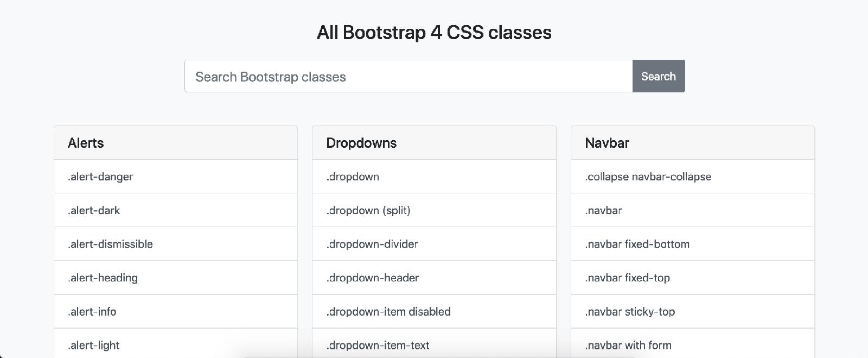Select the .dropdown (split) row
868x358 pixels.
tap(435, 210)
